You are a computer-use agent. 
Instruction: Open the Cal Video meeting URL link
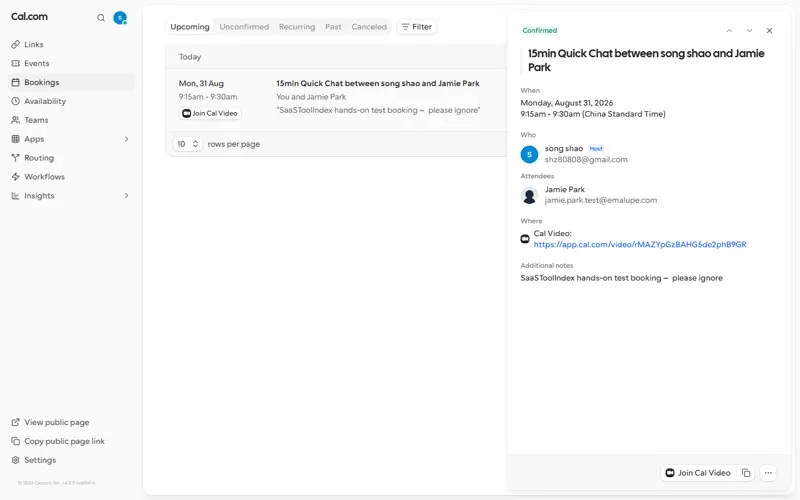[640, 244]
